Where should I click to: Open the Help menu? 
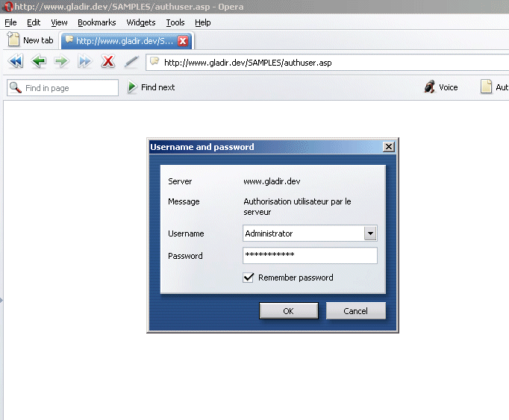click(x=202, y=22)
